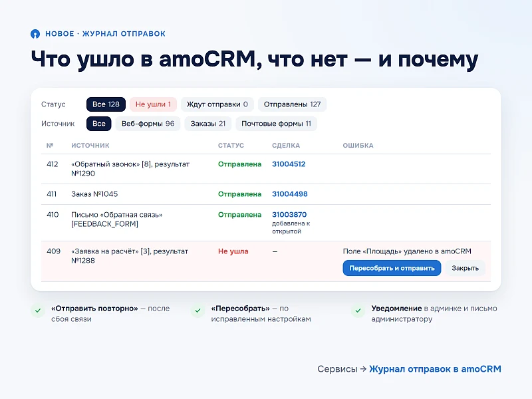
Task: Click the Сервисы breadcrumb text
Action: click(337, 369)
